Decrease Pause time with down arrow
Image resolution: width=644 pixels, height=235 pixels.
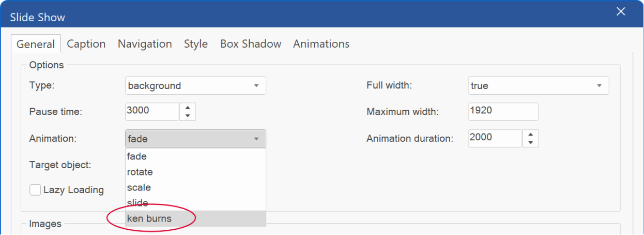[188, 116]
